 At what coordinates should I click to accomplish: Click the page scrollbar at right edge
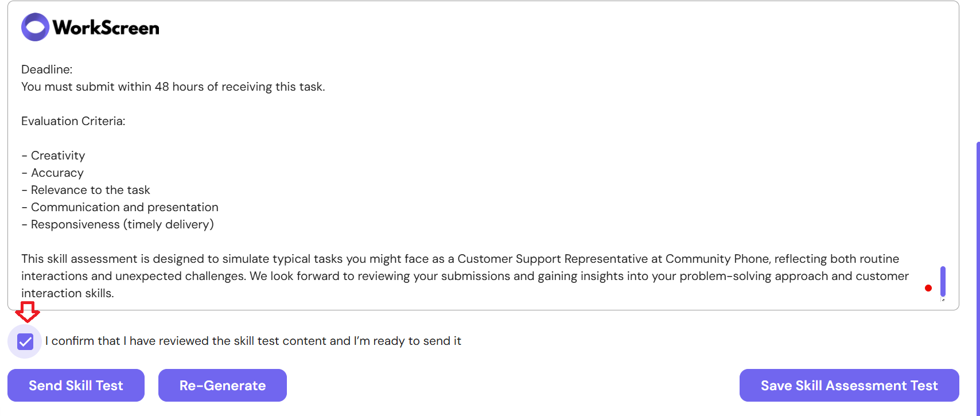tap(978, 278)
